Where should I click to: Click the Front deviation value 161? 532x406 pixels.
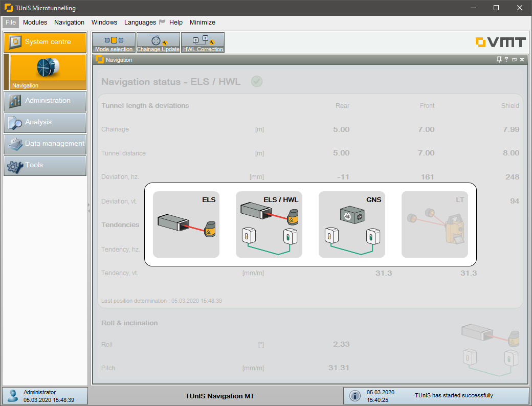click(x=428, y=177)
